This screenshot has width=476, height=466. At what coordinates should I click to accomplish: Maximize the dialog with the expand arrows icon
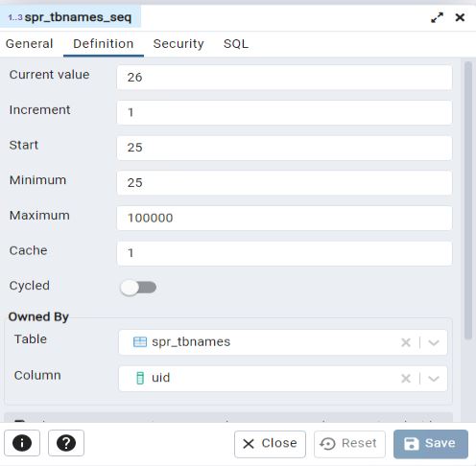tap(437, 17)
